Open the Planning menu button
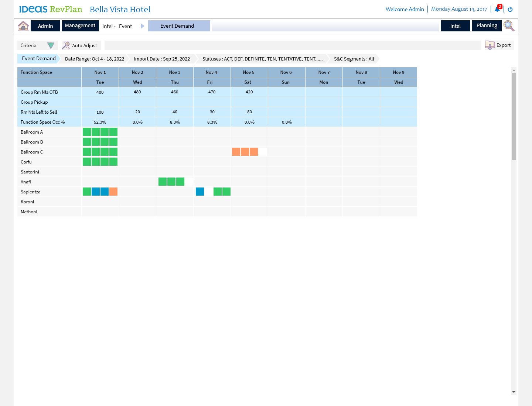 [487, 26]
